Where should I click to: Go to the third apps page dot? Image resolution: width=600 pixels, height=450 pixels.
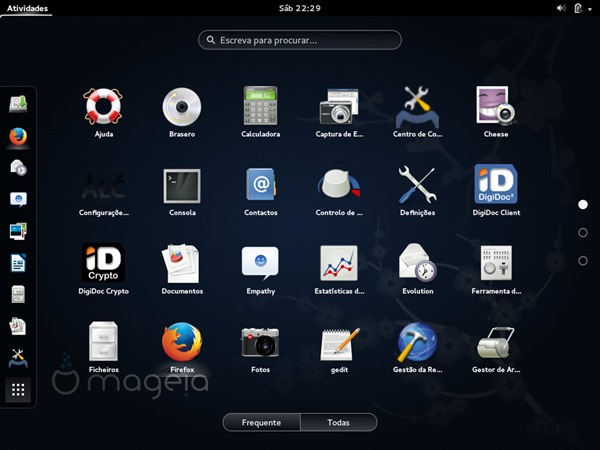pyautogui.click(x=583, y=261)
